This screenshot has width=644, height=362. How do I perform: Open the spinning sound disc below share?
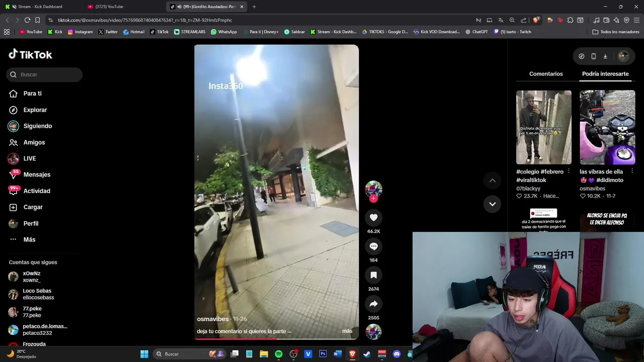coord(373,332)
